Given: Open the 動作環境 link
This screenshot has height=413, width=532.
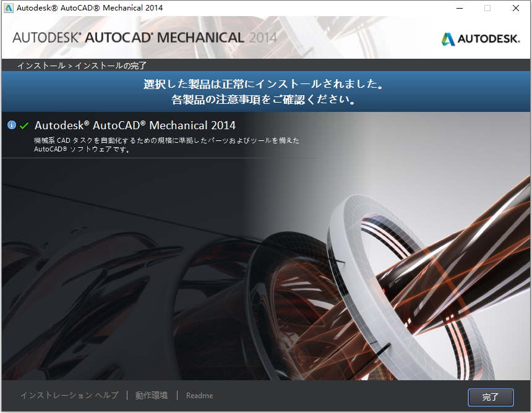Looking at the screenshot, I should click(x=152, y=395).
